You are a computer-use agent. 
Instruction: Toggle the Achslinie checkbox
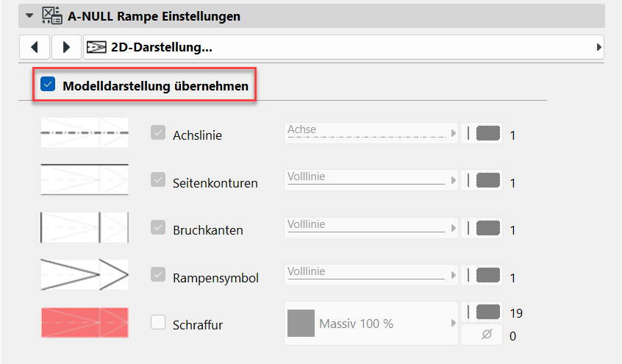pyautogui.click(x=157, y=134)
